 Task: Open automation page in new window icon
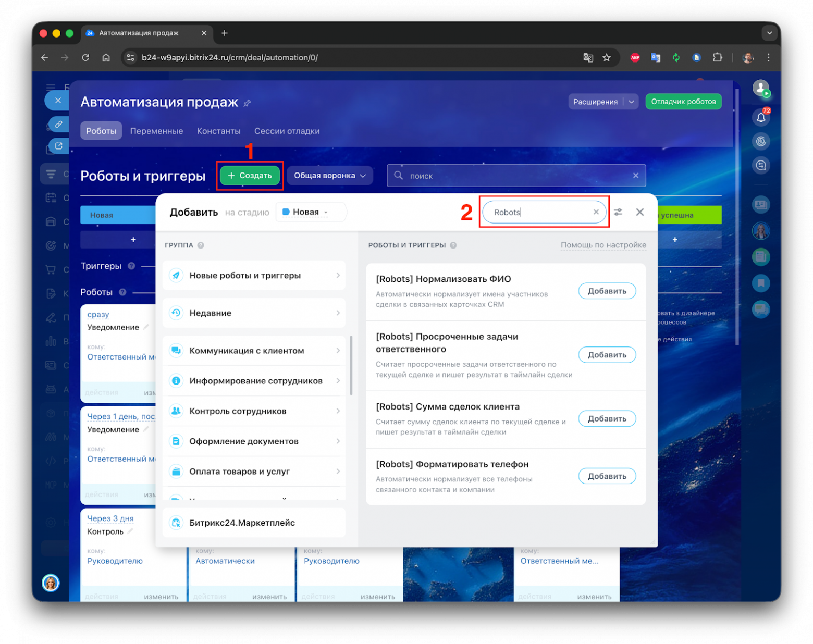tap(59, 146)
